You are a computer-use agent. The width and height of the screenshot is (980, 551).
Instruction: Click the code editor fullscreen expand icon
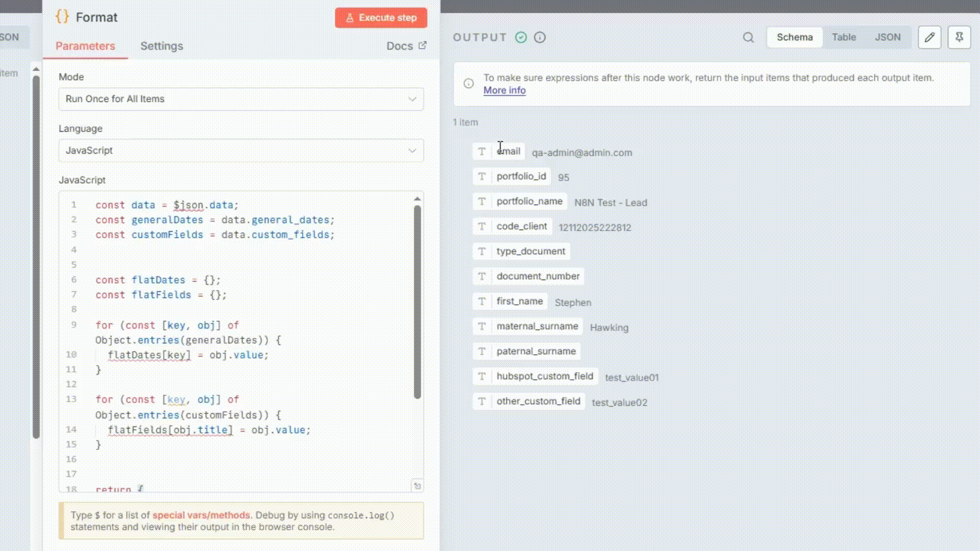tap(417, 486)
